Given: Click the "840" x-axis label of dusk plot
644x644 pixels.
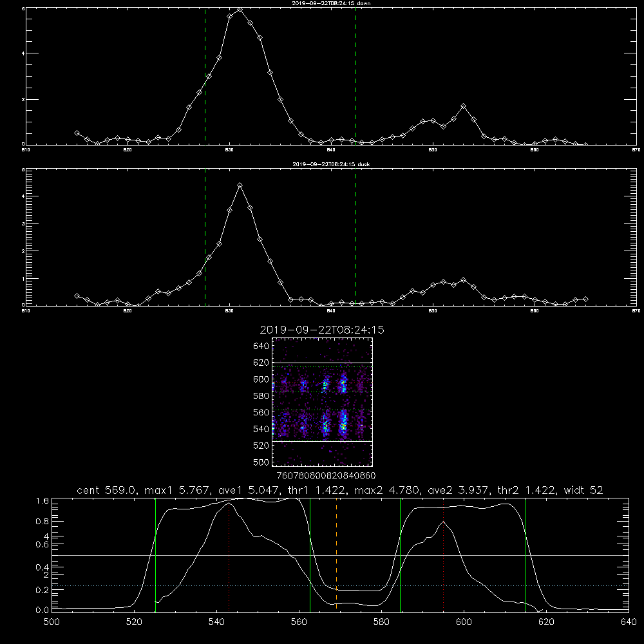Looking at the screenshot, I should coord(331,311).
